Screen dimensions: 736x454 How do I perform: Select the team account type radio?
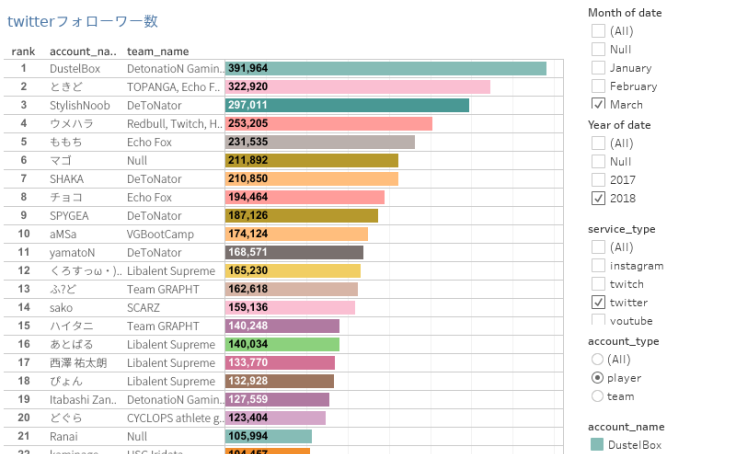pyautogui.click(x=598, y=396)
